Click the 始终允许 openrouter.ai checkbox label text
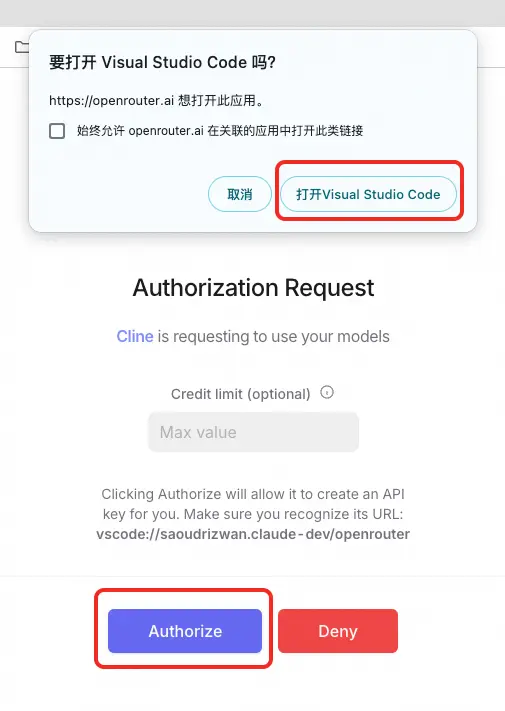505x711 pixels. pyautogui.click(x=220, y=131)
